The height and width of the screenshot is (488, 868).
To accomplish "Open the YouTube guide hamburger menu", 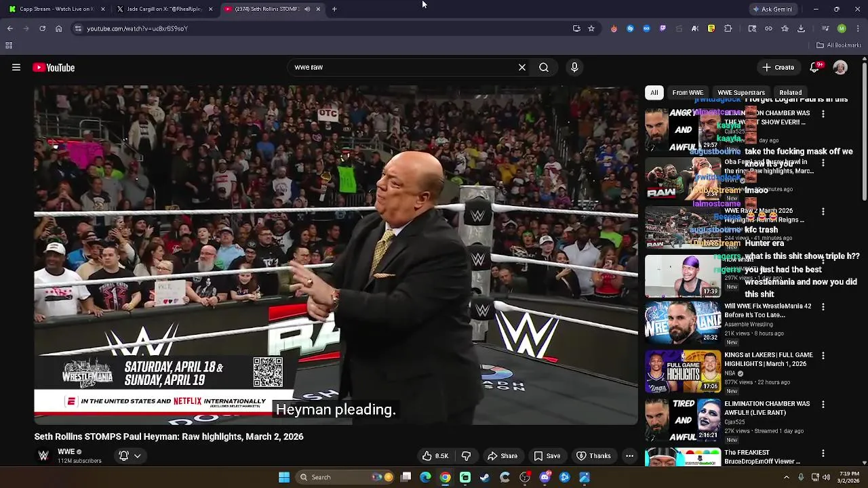I will [x=16, y=68].
